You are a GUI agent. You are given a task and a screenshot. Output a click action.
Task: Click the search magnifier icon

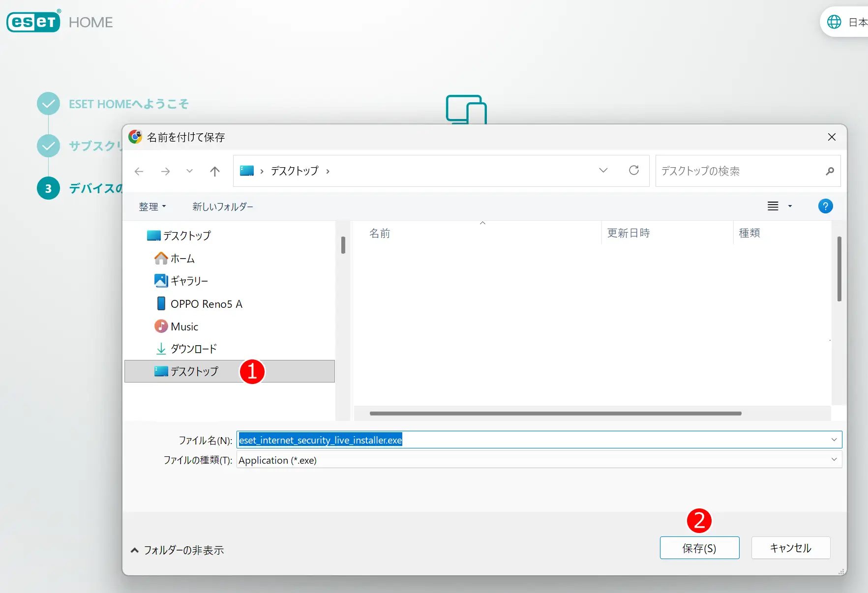pyautogui.click(x=830, y=171)
